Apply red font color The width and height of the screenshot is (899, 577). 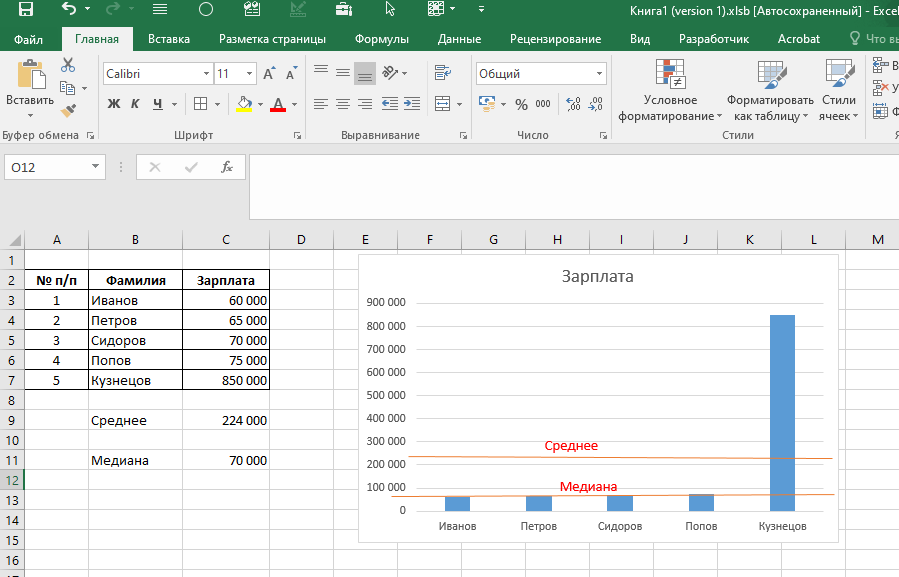click(x=278, y=104)
